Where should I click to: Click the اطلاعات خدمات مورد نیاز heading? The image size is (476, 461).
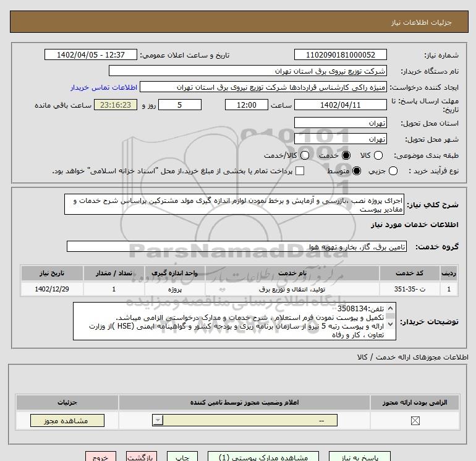tap(415, 225)
